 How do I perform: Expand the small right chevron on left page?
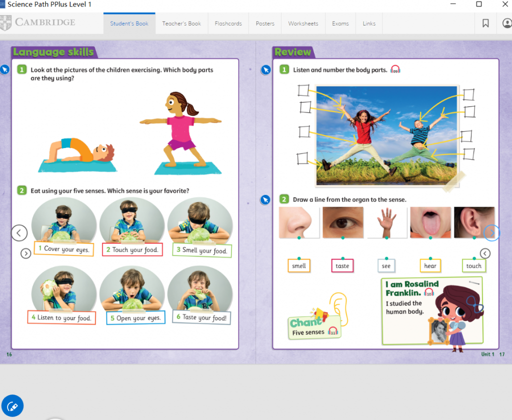click(26, 253)
